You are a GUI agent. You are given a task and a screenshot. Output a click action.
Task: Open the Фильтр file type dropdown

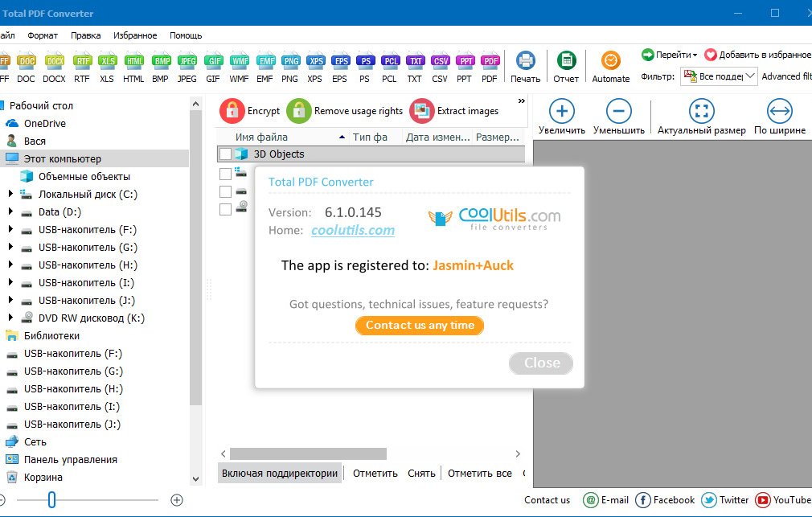pos(719,76)
